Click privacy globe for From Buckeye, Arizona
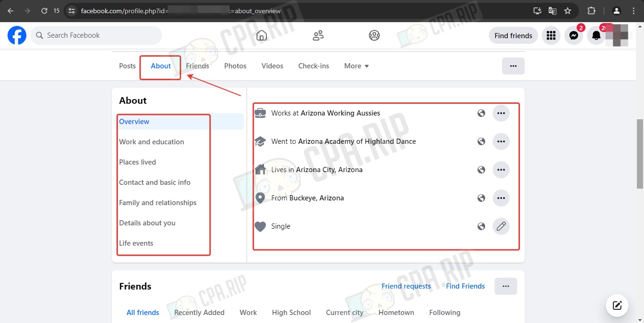 pos(481,198)
